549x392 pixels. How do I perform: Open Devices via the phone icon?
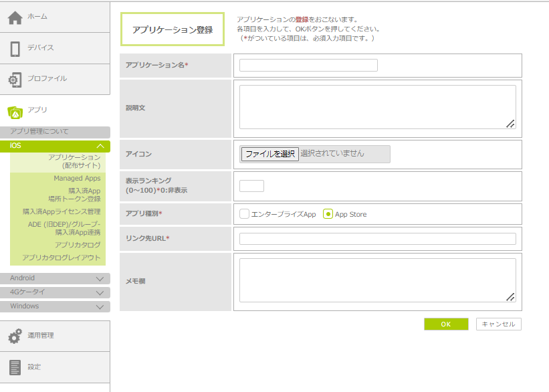pos(15,49)
